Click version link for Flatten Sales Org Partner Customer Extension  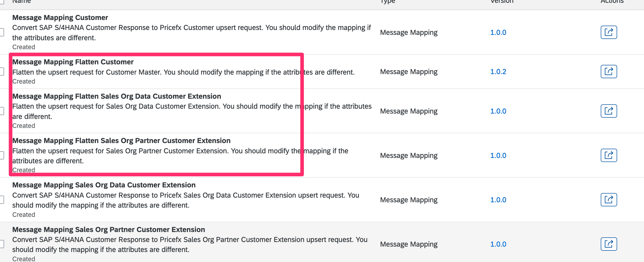click(498, 156)
